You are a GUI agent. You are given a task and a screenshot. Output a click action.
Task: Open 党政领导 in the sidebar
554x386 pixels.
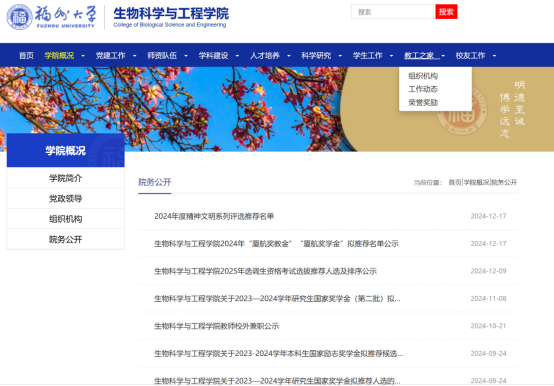coord(66,198)
